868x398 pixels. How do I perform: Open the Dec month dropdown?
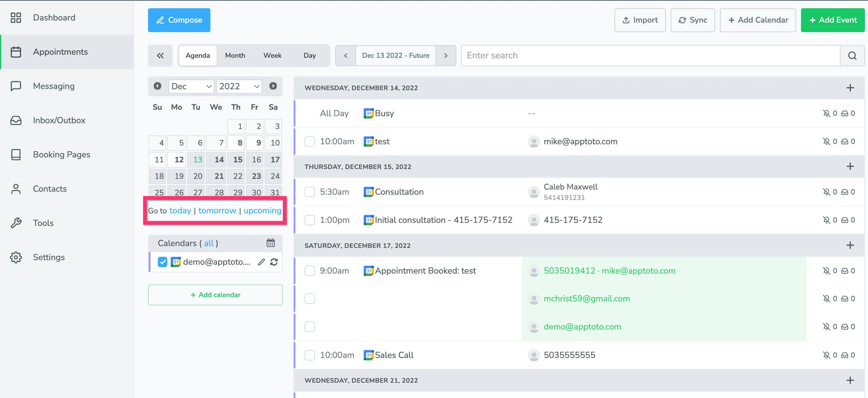(x=191, y=86)
